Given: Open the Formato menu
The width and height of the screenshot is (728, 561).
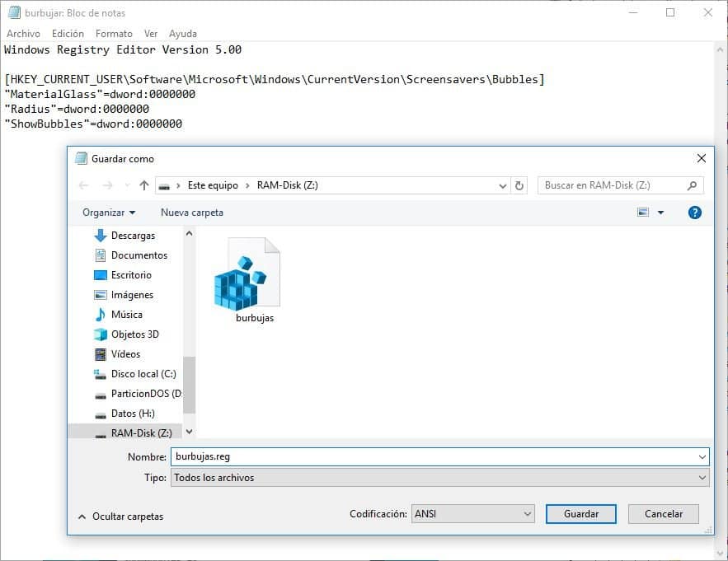Looking at the screenshot, I should coord(114,34).
